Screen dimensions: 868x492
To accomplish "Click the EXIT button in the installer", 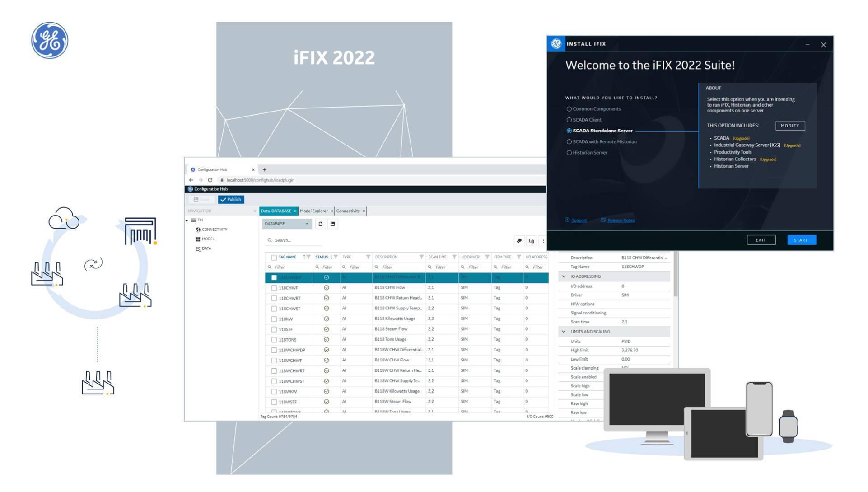I will click(x=762, y=240).
